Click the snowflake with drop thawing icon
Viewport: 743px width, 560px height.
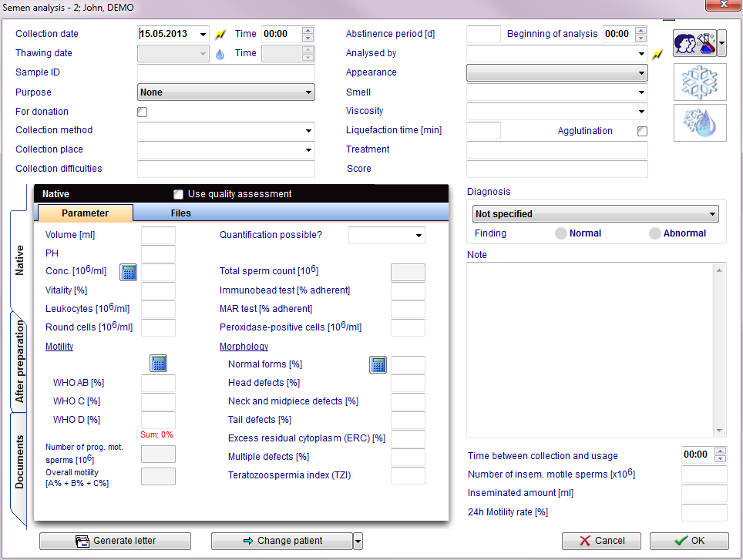[700, 122]
